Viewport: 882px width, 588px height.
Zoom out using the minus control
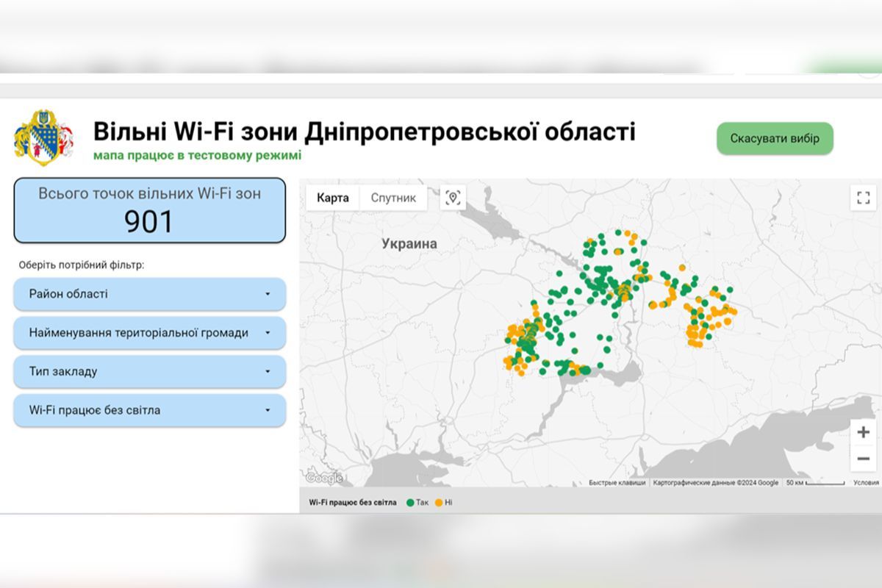tap(863, 459)
